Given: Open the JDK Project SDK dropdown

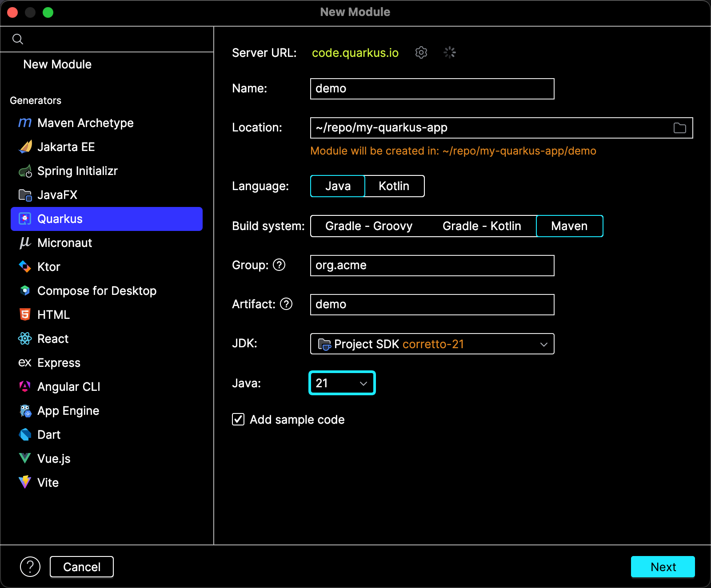Looking at the screenshot, I should point(432,344).
